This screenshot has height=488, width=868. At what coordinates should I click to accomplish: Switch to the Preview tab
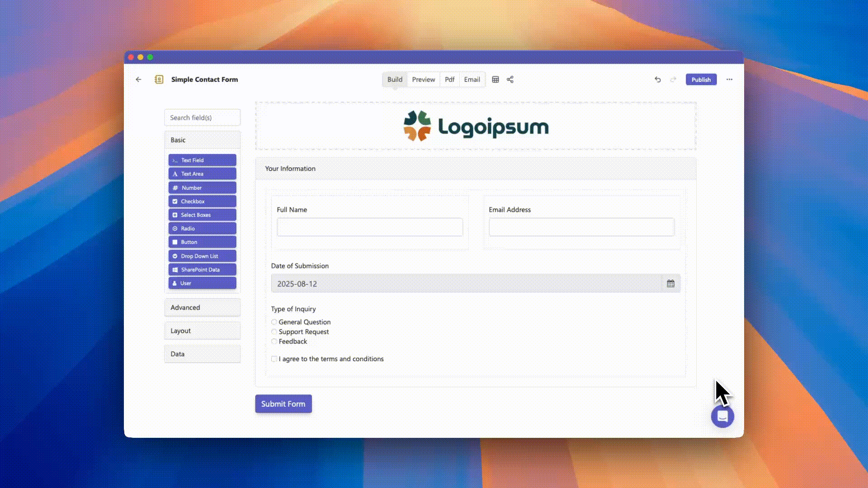click(x=423, y=80)
